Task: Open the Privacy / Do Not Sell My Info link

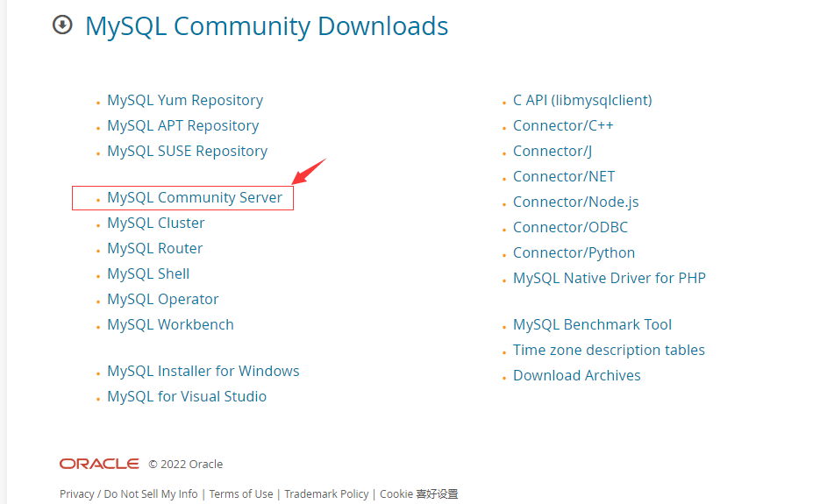Action: click(129, 494)
